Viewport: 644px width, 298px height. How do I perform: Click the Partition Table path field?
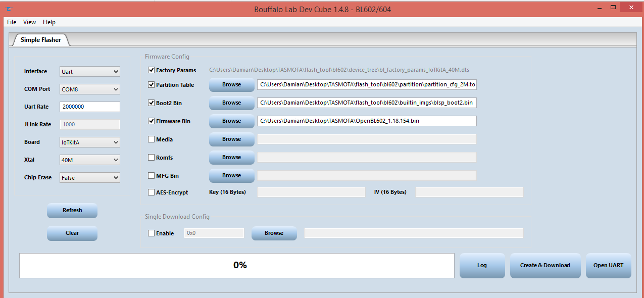tap(367, 85)
